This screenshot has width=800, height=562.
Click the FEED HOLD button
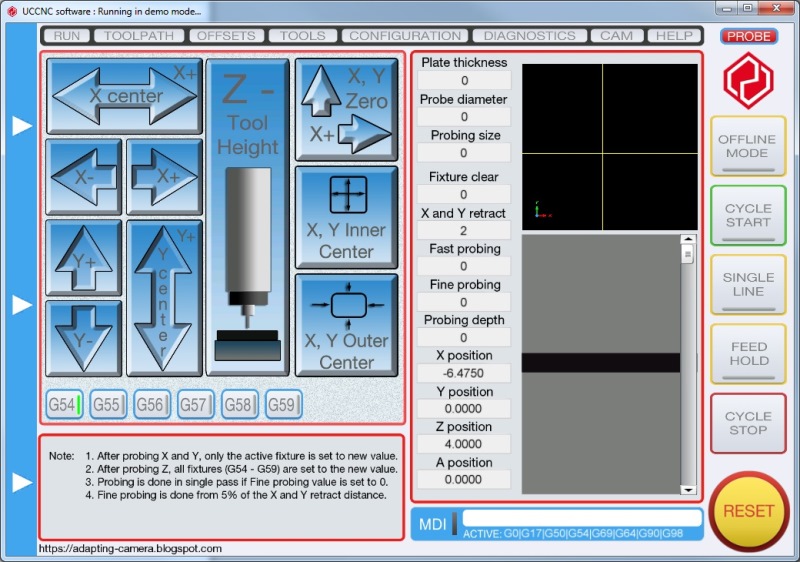[x=747, y=354]
